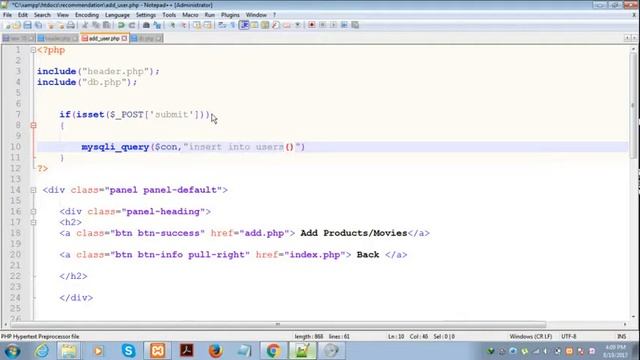Collapse the h2 fold marker on line 17
The image size is (640, 360).
tap(33, 222)
